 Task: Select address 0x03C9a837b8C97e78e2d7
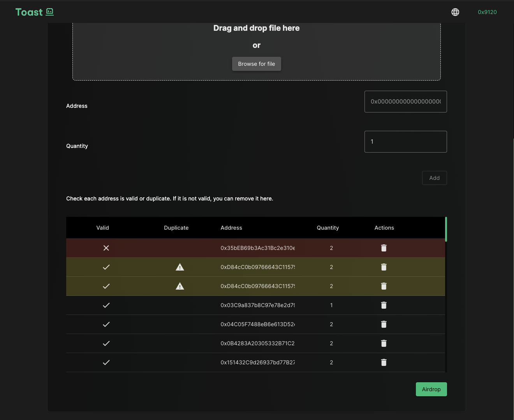pyautogui.click(x=258, y=305)
